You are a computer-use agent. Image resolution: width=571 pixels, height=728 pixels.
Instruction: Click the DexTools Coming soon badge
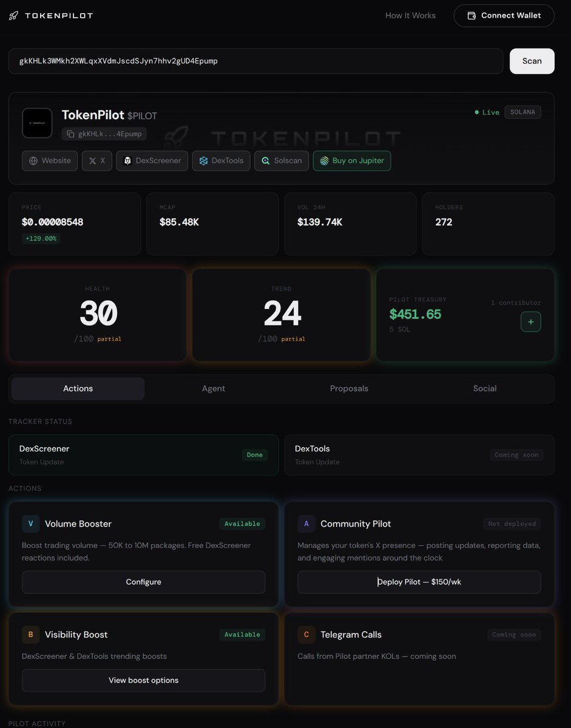516,455
